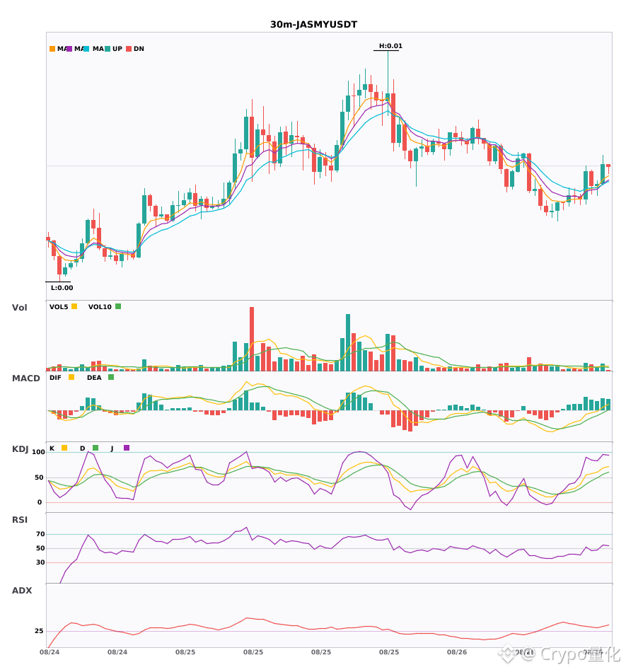Screen dimensions: 626x672
Task: Select the RSI panel label
Action: pyautogui.click(x=20, y=520)
